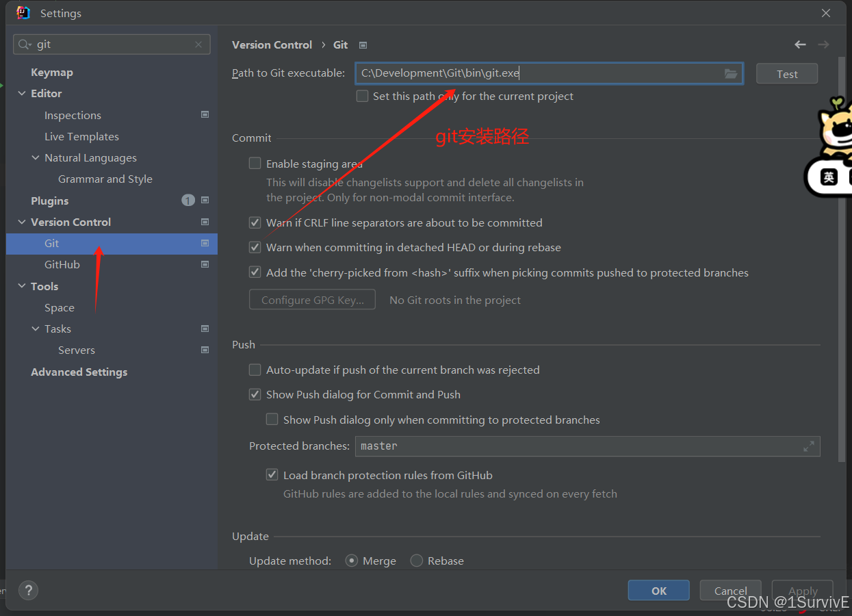This screenshot has width=852, height=616.
Task: Click the project icon on the Git row
Action: point(205,243)
